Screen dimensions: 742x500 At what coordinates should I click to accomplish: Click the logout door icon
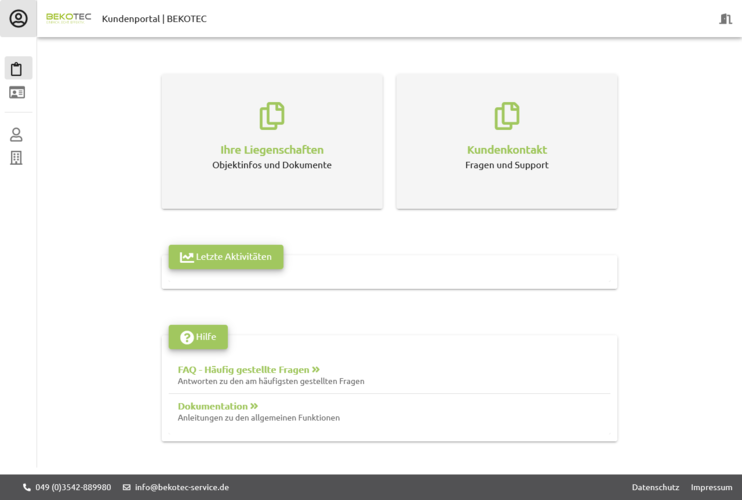pyautogui.click(x=725, y=19)
